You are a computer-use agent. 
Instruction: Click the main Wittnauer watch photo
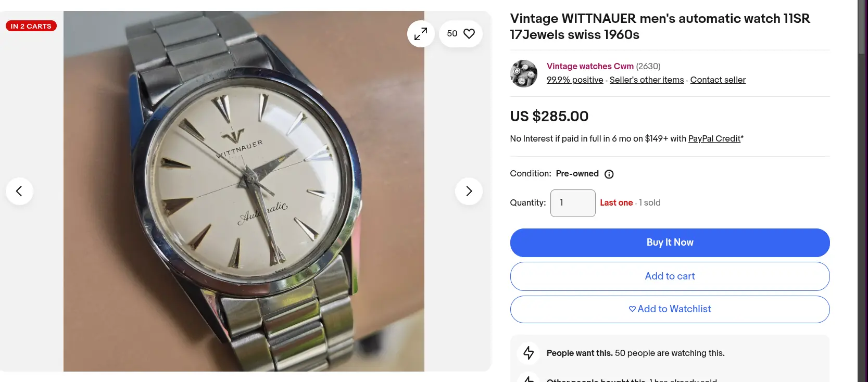pos(244,191)
